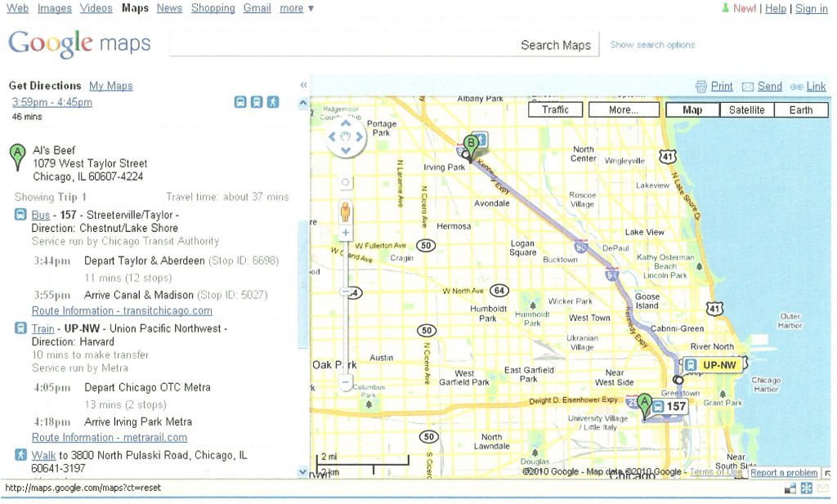Click the overview map expand arrow at map corner
Image resolution: width=837 pixels, height=504 pixels.
[x=827, y=472]
